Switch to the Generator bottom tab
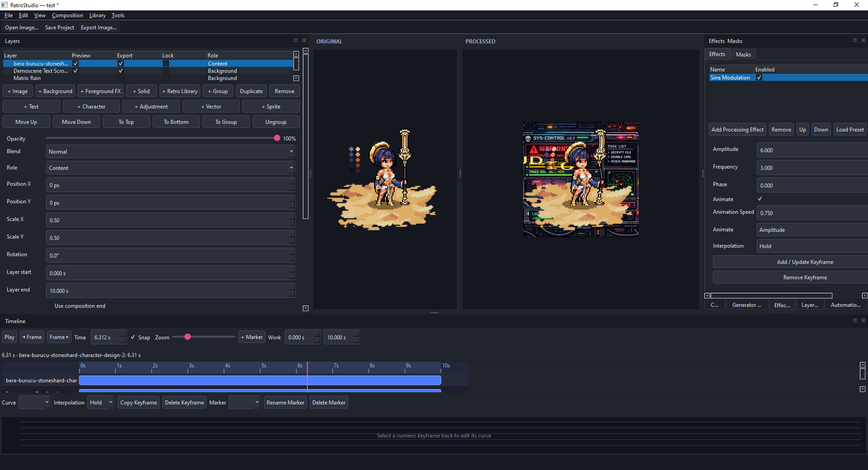The height and width of the screenshot is (470, 868). 746,305
